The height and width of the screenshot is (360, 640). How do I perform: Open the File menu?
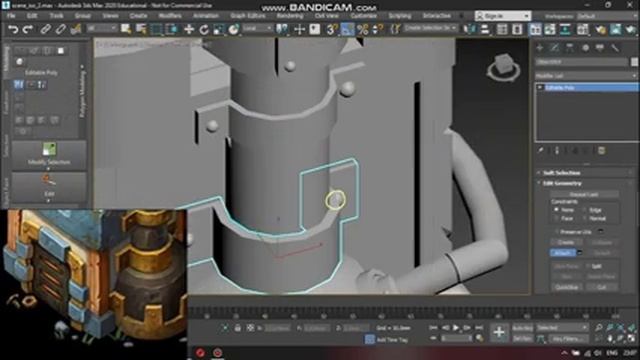[11, 16]
